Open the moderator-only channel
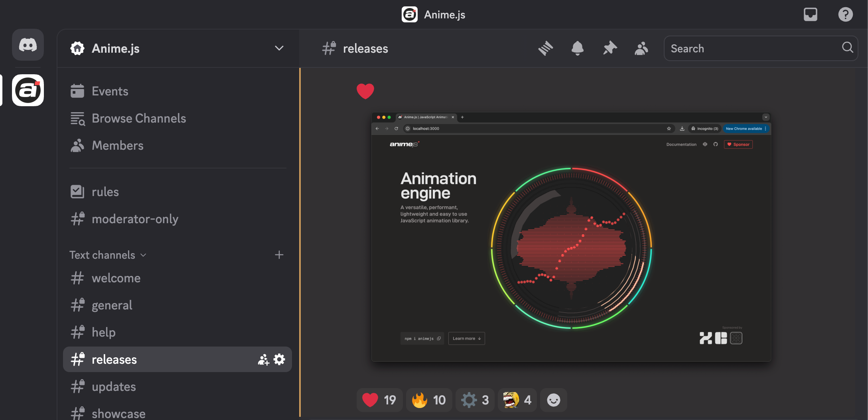The width and height of the screenshot is (868, 420). click(178, 219)
